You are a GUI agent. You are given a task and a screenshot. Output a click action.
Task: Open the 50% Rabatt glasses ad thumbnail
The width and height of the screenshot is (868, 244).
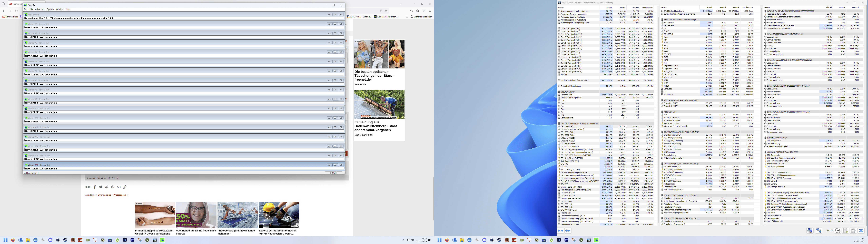[x=196, y=215]
